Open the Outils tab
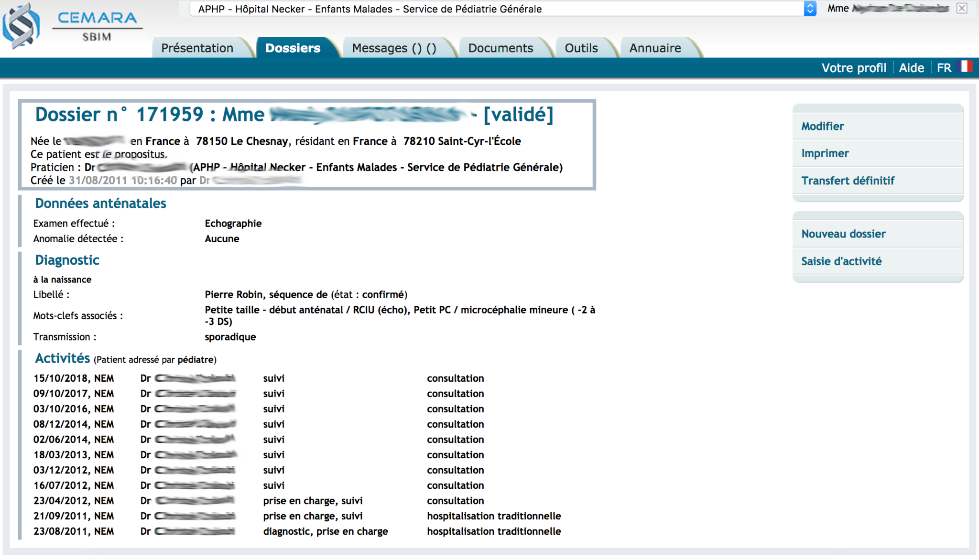The width and height of the screenshot is (979, 560). coord(581,48)
